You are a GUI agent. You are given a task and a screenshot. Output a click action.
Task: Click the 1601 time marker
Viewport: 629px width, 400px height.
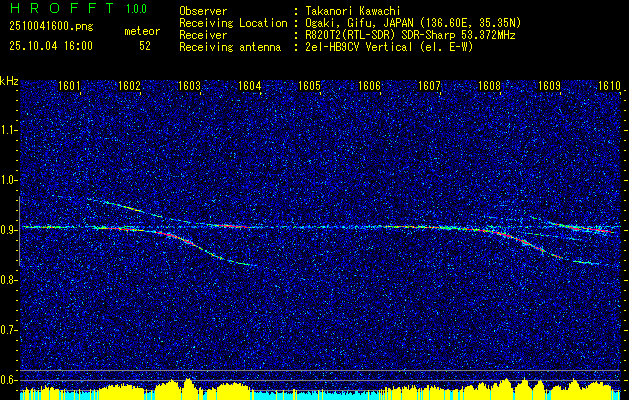coord(70,86)
